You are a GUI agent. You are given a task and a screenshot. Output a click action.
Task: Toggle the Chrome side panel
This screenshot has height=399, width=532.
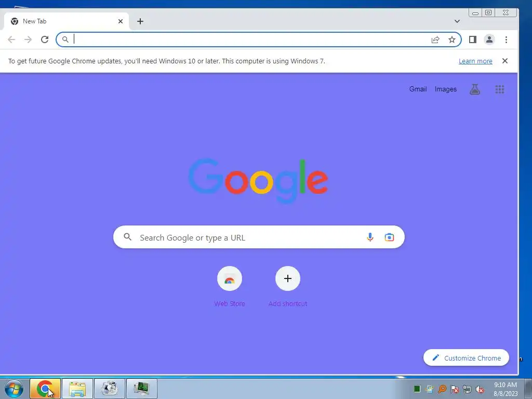tap(473, 39)
